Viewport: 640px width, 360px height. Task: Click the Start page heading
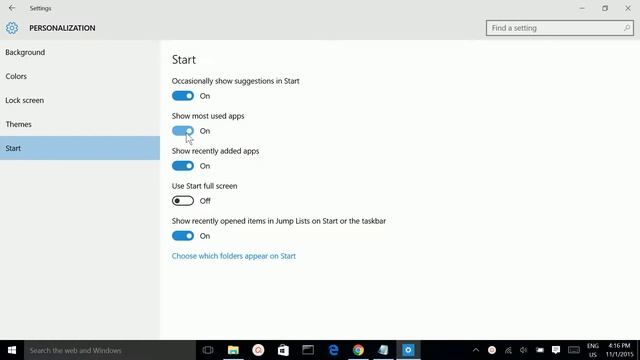[x=184, y=60]
